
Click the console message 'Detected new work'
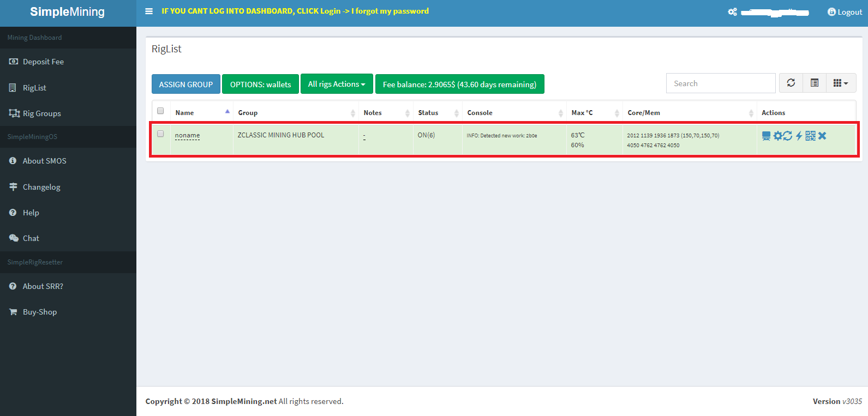pyautogui.click(x=502, y=136)
